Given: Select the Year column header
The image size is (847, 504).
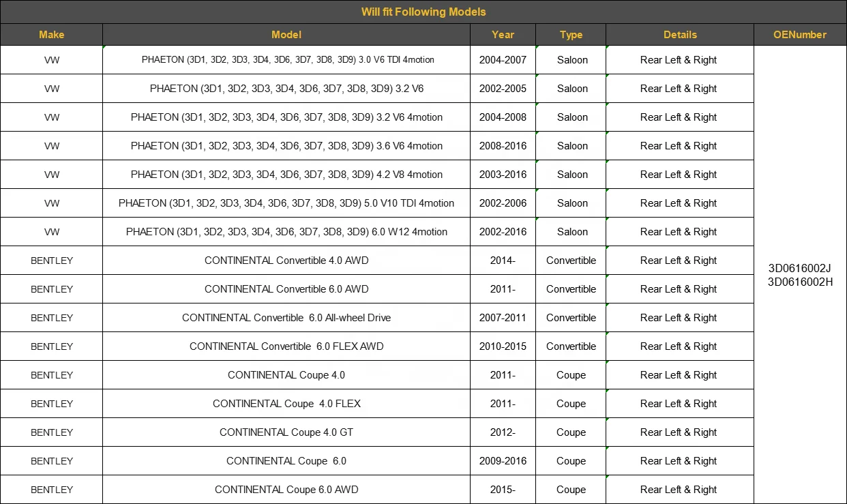Looking at the screenshot, I should (x=503, y=35).
